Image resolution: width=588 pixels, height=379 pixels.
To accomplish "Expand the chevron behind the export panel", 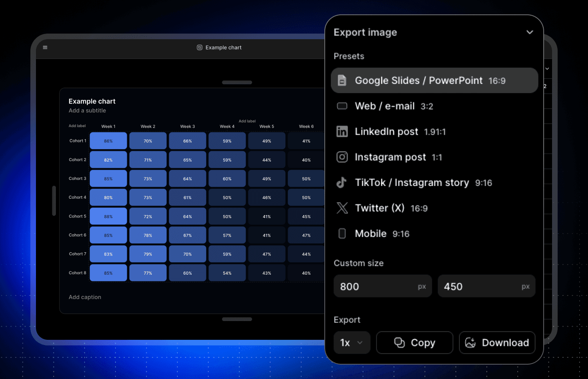I will tap(547, 69).
